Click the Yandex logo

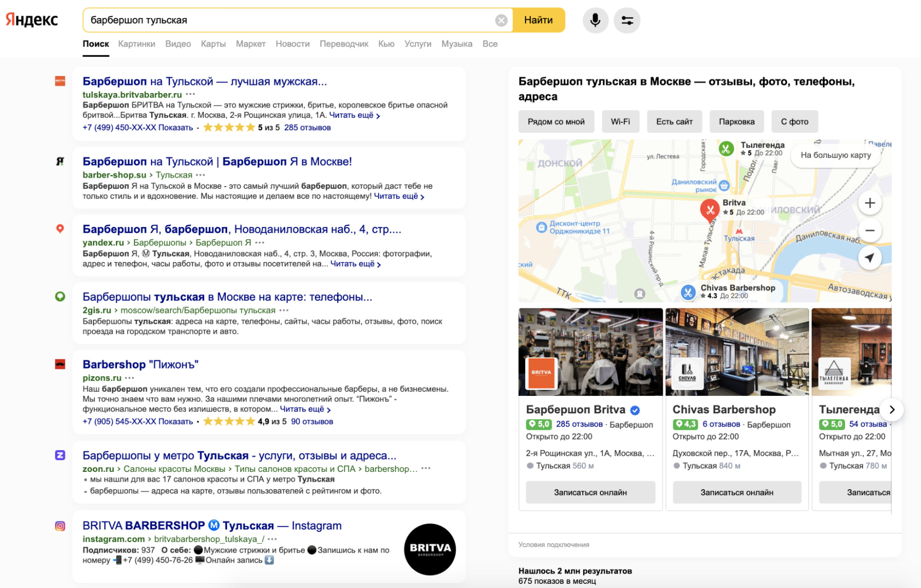[32, 20]
